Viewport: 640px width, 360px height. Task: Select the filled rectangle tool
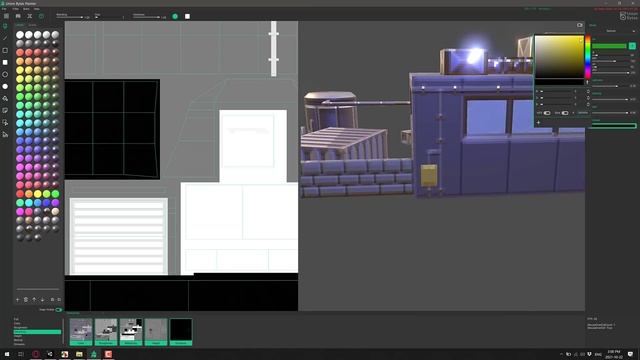(x=5, y=62)
